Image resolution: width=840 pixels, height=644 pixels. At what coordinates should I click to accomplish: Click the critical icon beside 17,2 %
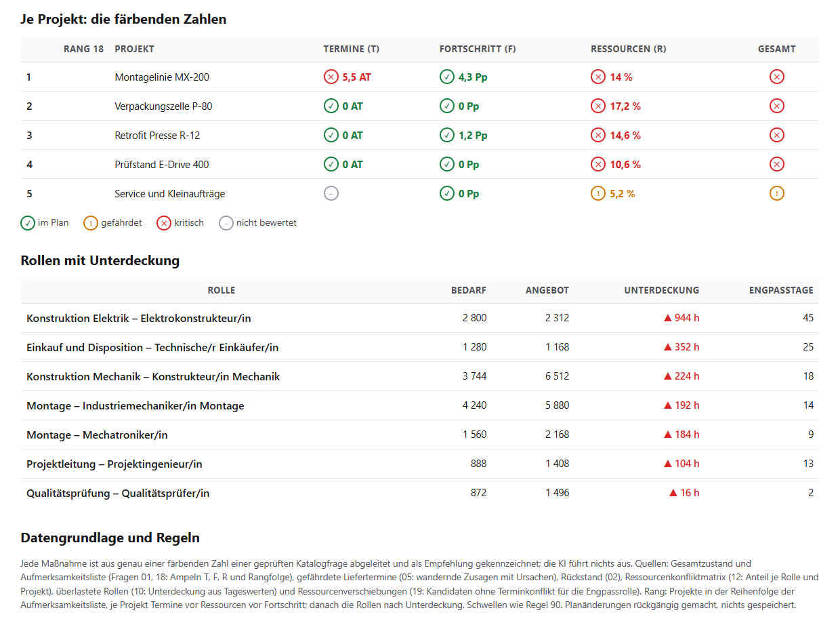pyautogui.click(x=598, y=106)
